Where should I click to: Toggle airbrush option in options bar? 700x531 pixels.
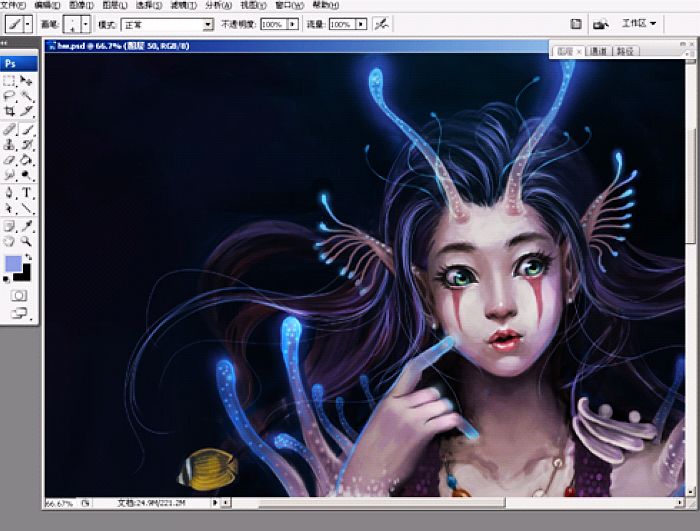click(x=381, y=24)
